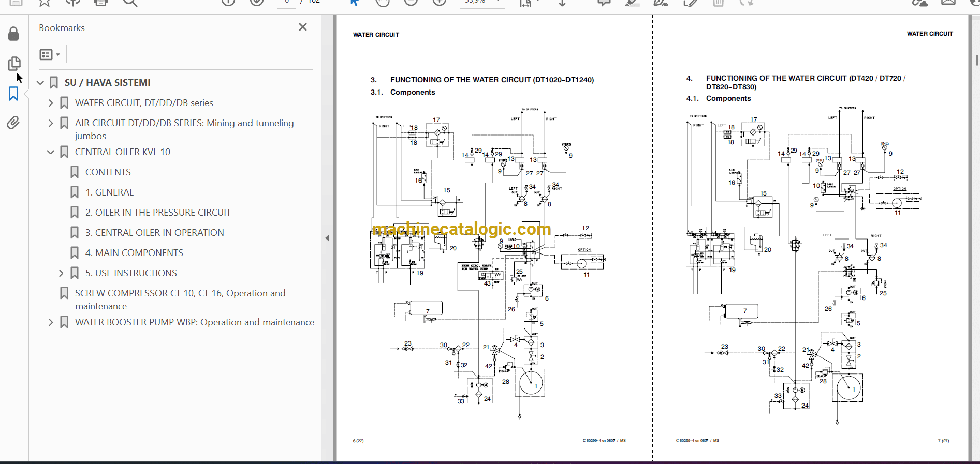Close the Bookmarks panel
Viewport: 980px width, 464px height.
click(303, 27)
